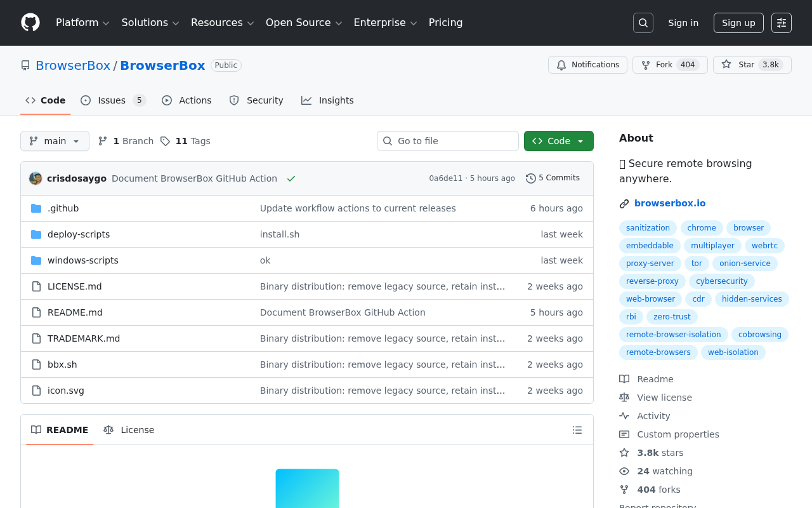
Task: Expand the Platform menu
Action: (x=82, y=23)
